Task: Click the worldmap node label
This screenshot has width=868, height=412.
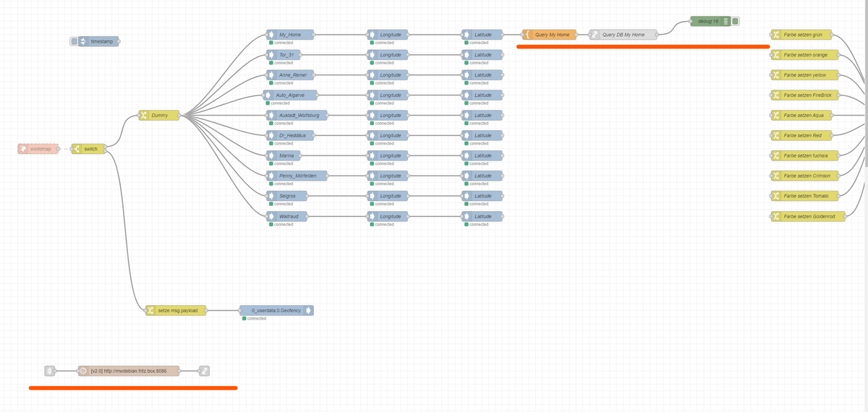Action: (x=41, y=149)
